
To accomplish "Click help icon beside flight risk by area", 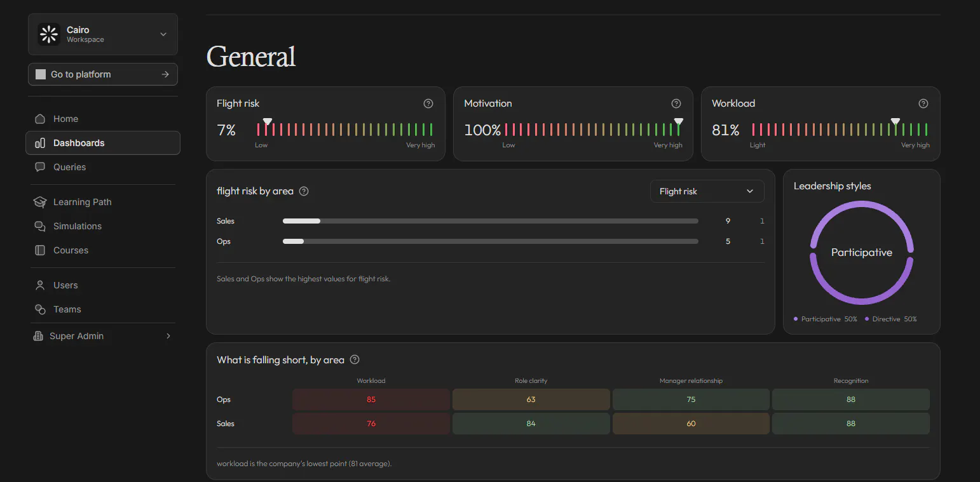I will tap(304, 191).
